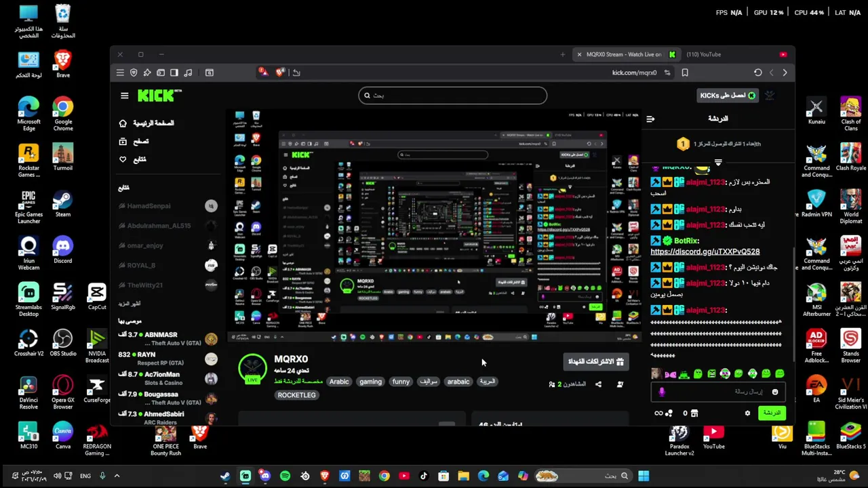Viewport: 868px width, 488px height.
Task: Select the gaming tag
Action: click(370, 382)
